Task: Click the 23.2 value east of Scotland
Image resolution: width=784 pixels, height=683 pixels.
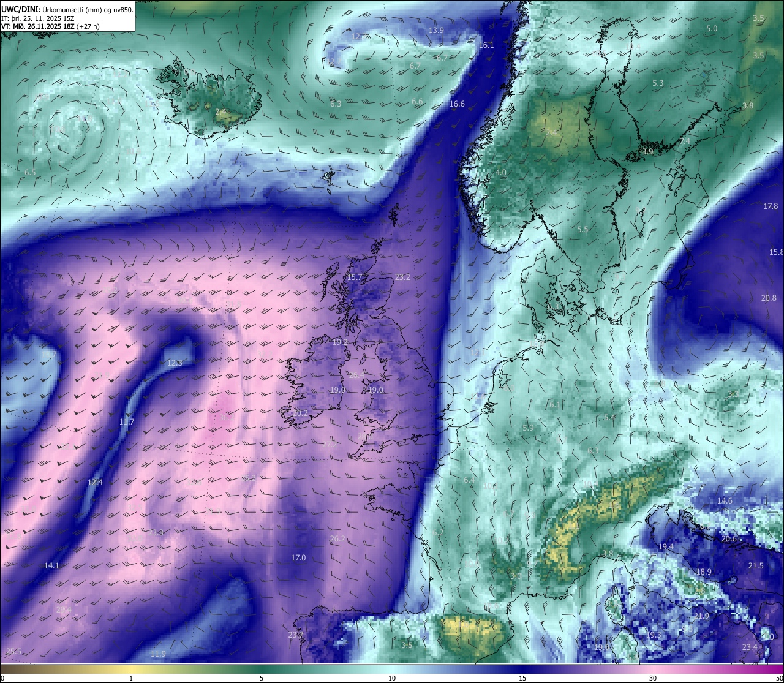Action: coord(402,277)
